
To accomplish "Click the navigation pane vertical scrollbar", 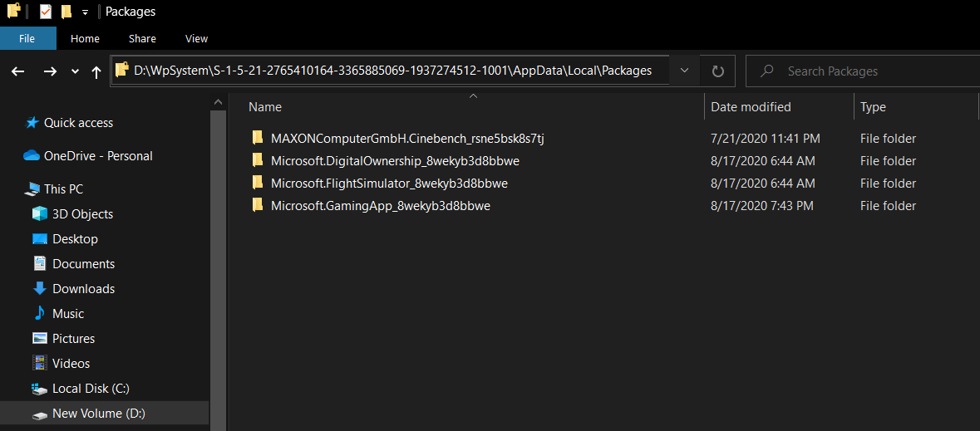I will pyautogui.click(x=218, y=271).
